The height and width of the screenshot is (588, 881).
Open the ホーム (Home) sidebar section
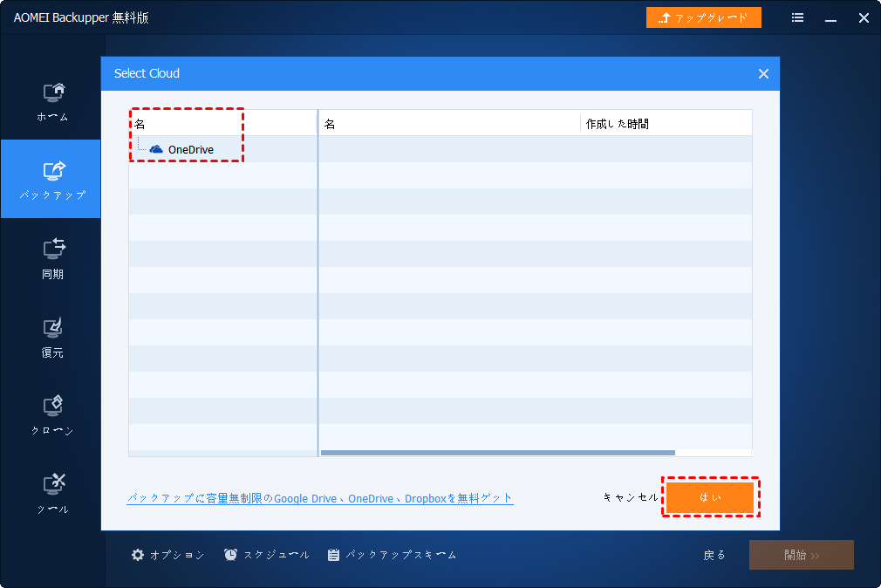[x=52, y=101]
